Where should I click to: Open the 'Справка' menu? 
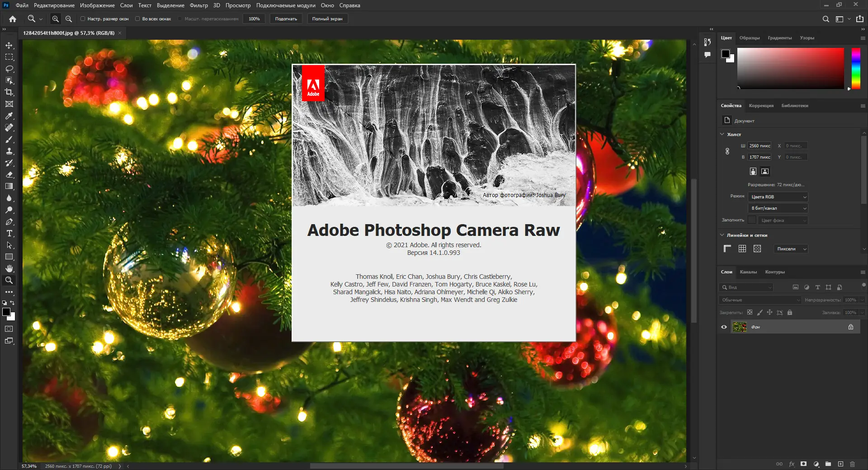(x=350, y=5)
